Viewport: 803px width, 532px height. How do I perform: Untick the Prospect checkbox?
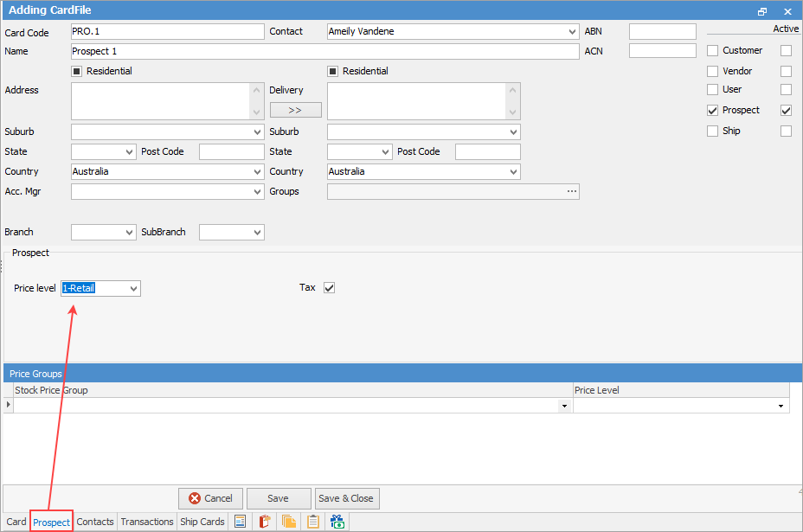click(713, 110)
